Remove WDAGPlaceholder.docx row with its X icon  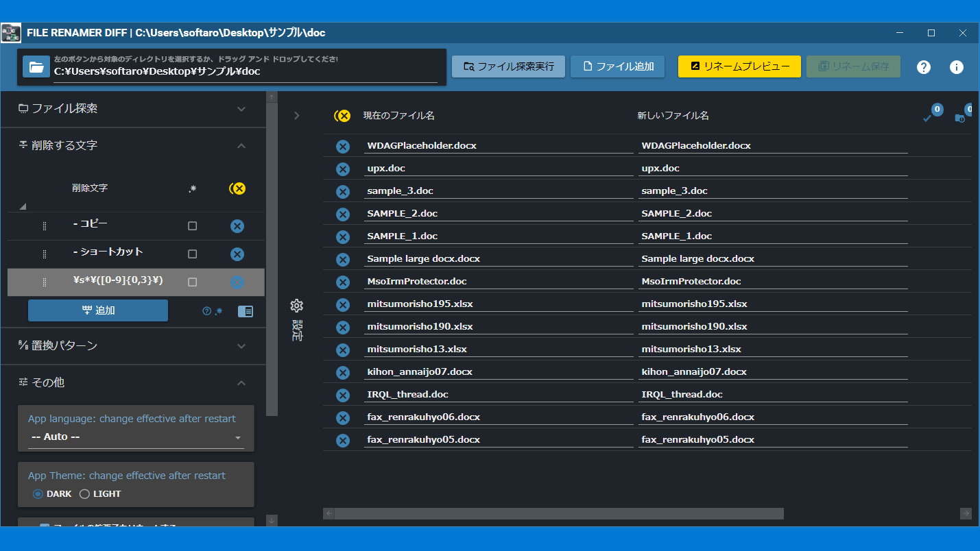(x=343, y=146)
